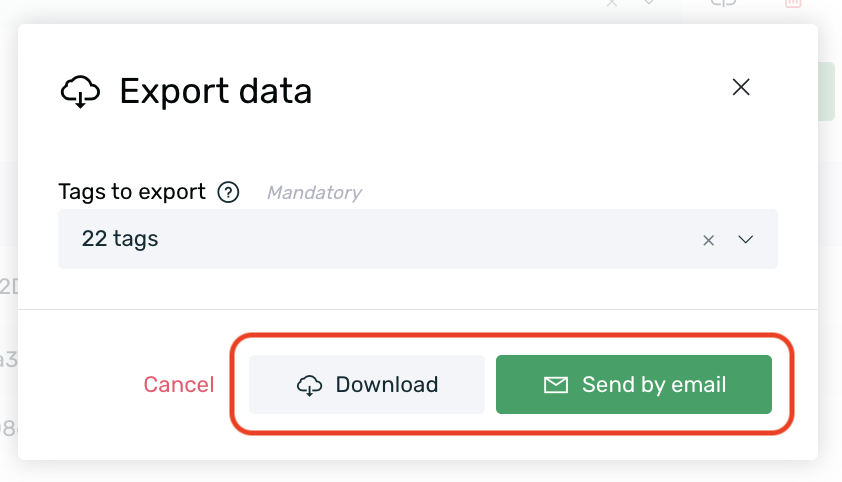Viewport: 842px width, 482px height.
Task: Clear the selected 22 tags
Action: click(708, 240)
